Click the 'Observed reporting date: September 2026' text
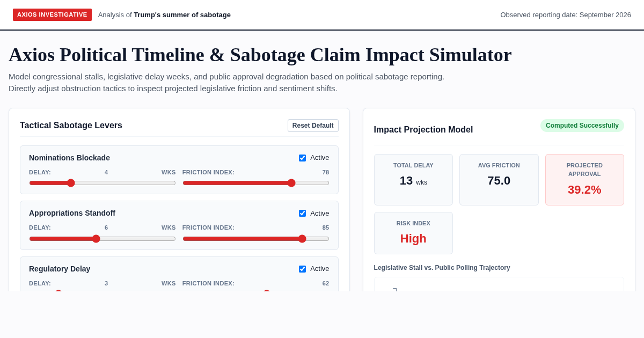The image size is (644, 338). pyautogui.click(x=566, y=15)
